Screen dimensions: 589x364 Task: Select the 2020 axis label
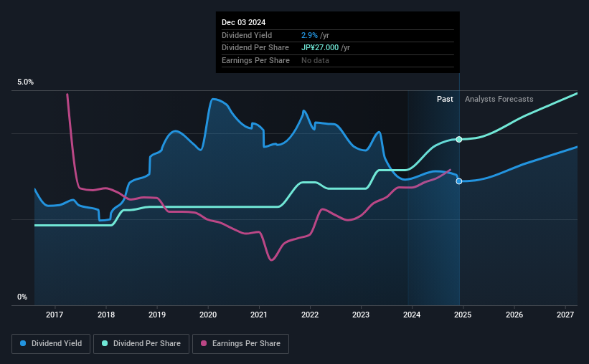click(x=208, y=315)
